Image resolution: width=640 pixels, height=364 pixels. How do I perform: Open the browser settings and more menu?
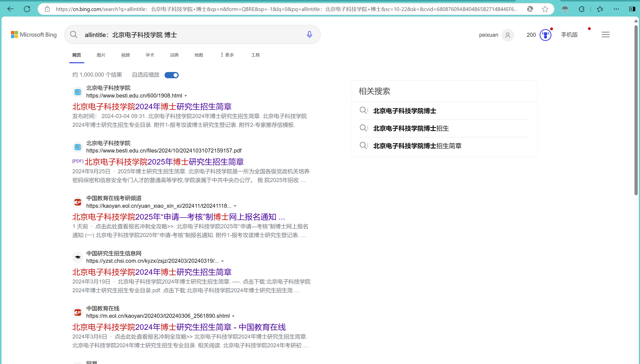click(x=616, y=9)
